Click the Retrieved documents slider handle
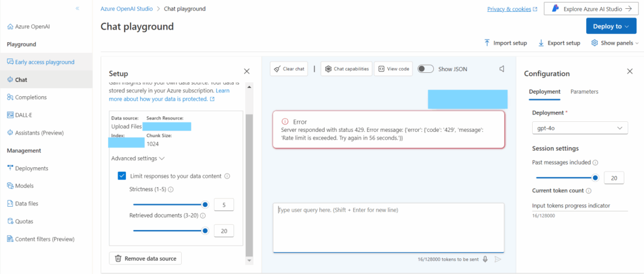 (x=206, y=231)
